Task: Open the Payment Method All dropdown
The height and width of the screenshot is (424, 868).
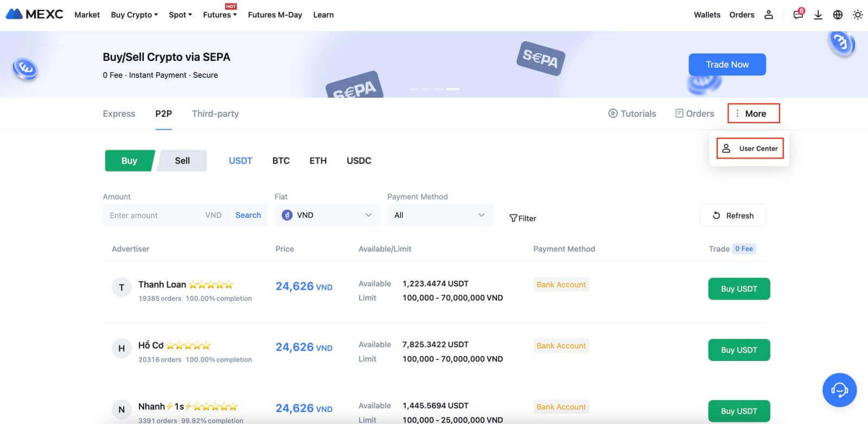Action: point(440,215)
